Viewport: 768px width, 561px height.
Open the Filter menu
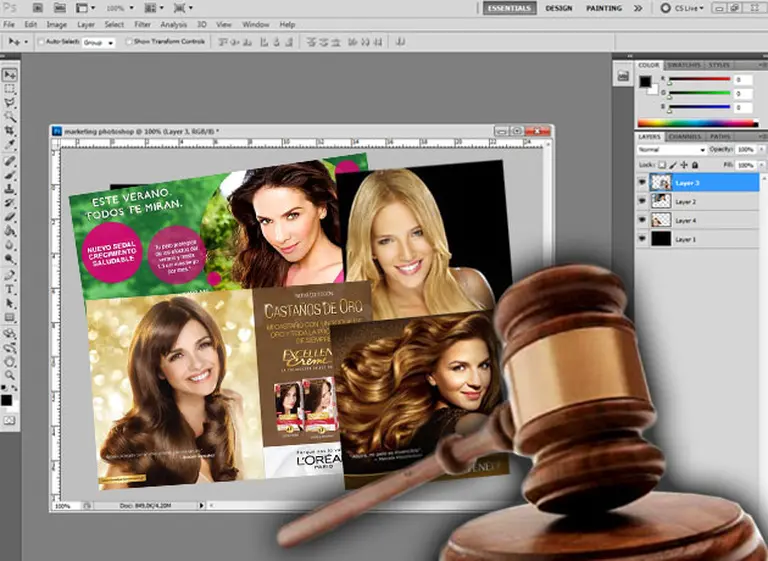(143, 24)
